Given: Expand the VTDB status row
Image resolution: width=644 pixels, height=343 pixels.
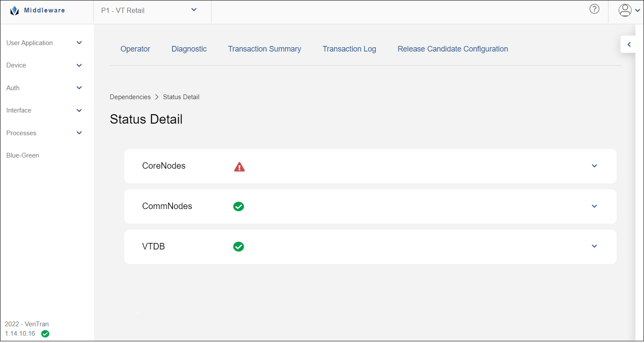Looking at the screenshot, I should click(x=594, y=246).
